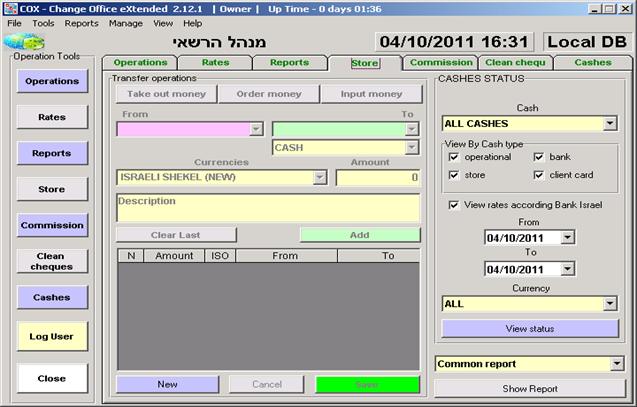Switch to the Commission tab
637x407 pixels.
pos(440,62)
